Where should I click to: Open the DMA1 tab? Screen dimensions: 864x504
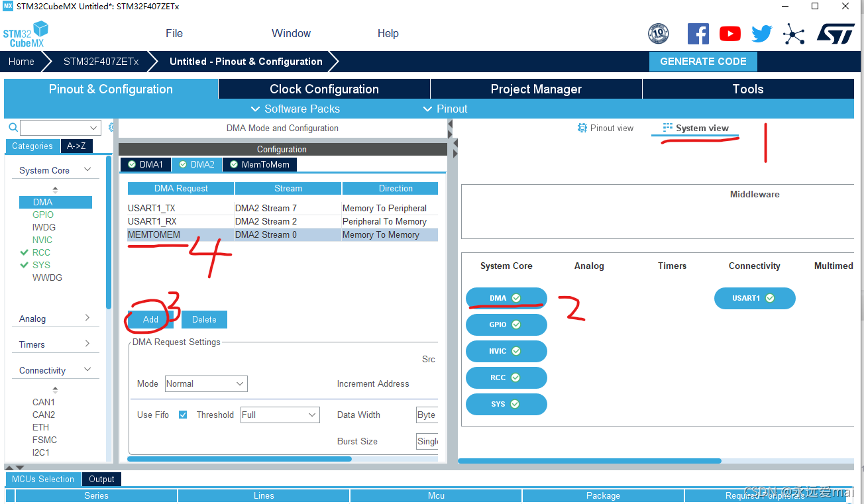click(145, 164)
